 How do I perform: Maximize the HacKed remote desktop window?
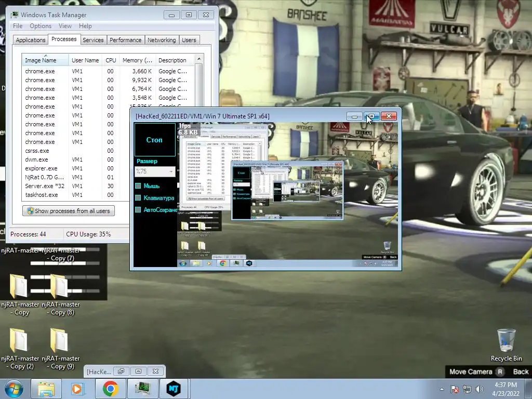tap(371, 116)
